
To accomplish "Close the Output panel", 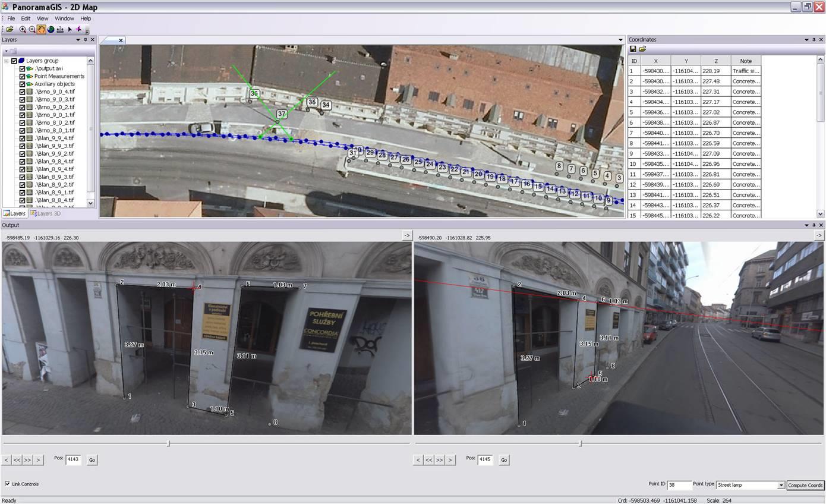I will [821, 225].
